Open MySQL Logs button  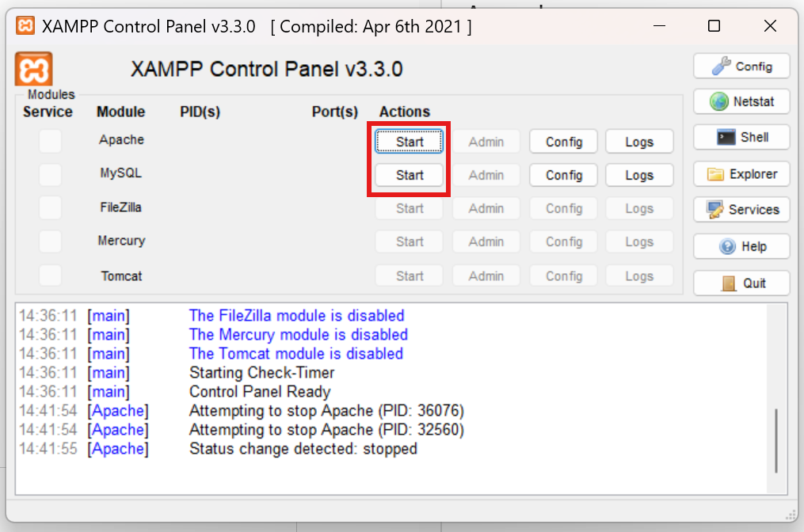pos(639,175)
